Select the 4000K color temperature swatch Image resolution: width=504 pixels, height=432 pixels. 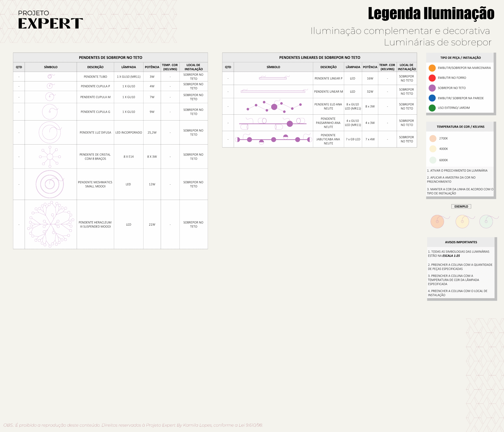point(433,149)
